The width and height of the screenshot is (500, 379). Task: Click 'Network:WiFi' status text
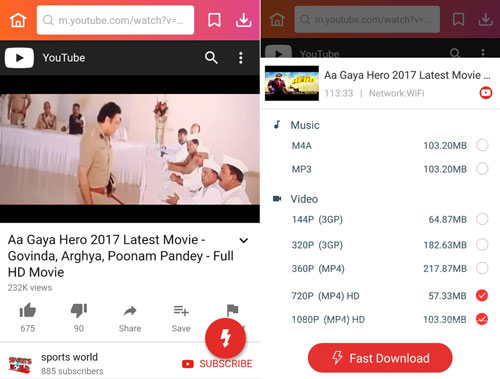point(397,93)
